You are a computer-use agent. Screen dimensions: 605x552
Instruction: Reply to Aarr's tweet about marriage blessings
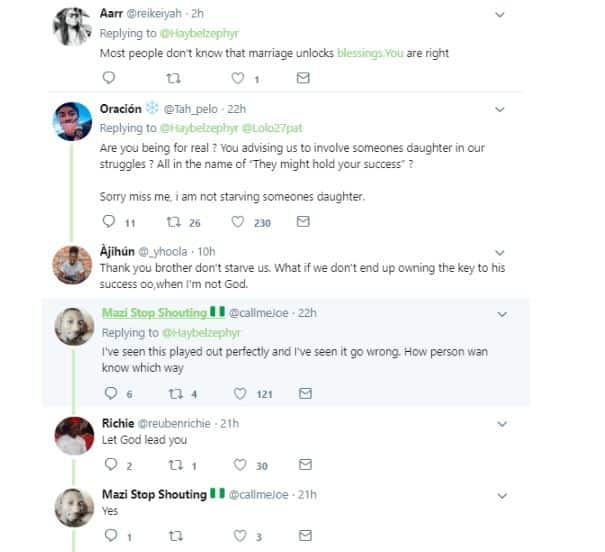click(x=109, y=78)
